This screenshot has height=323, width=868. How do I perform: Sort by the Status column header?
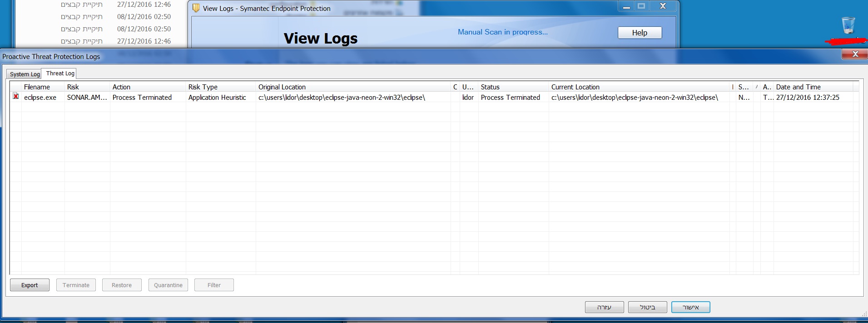513,87
